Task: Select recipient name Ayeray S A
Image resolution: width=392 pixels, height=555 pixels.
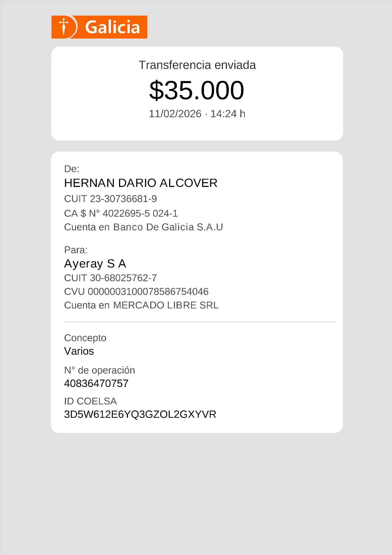Action: [x=95, y=263]
